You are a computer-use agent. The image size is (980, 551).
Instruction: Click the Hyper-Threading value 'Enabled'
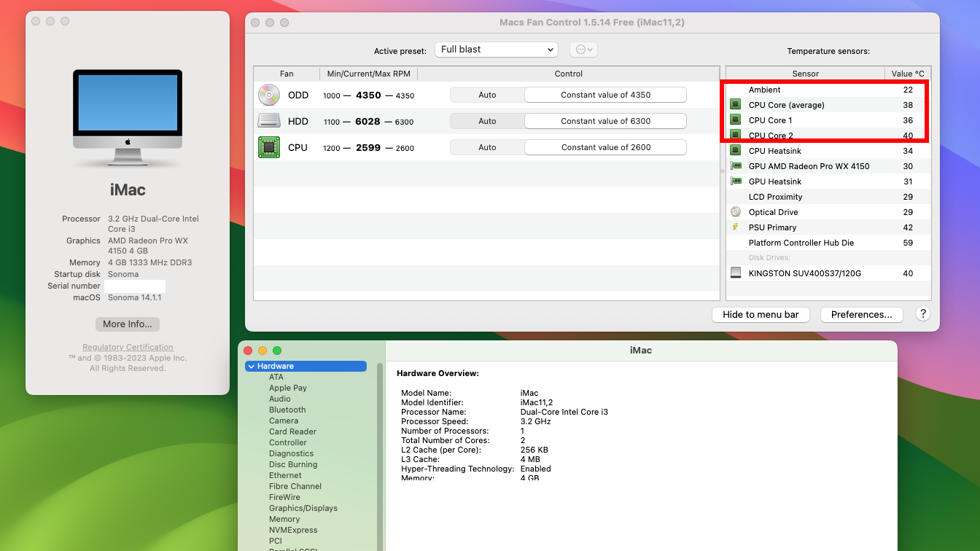pos(536,469)
